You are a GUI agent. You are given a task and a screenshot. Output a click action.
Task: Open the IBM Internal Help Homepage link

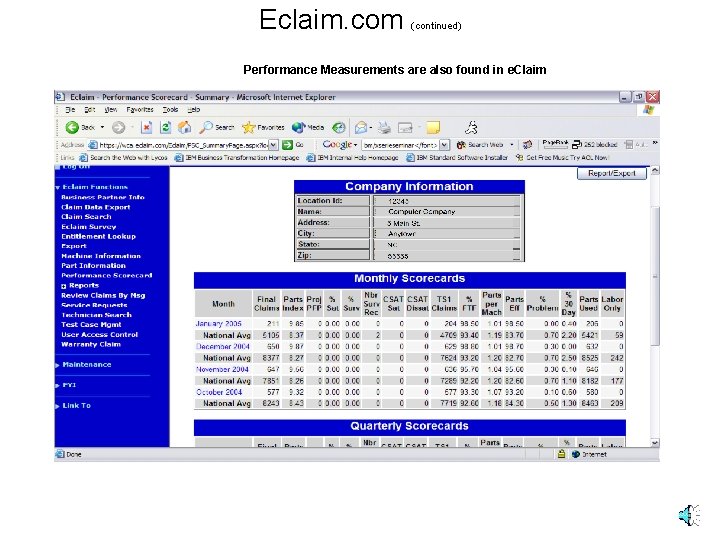pyautogui.click(x=352, y=158)
